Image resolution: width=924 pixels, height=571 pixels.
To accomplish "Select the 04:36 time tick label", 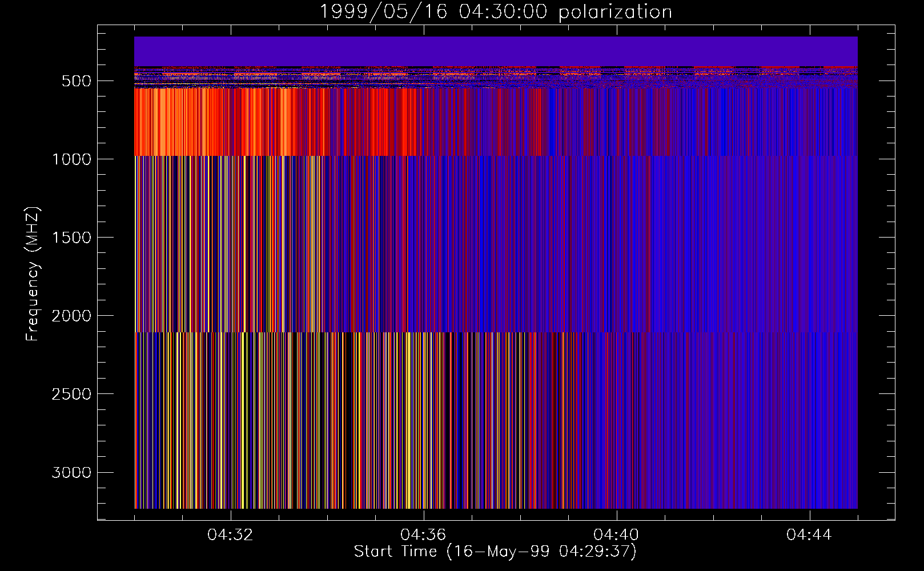I will coord(423,535).
